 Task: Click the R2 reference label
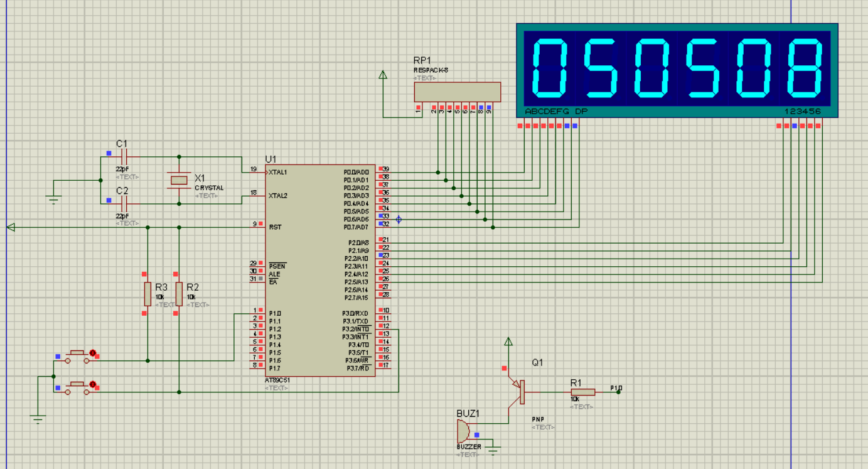pyautogui.click(x=193, y=288)
